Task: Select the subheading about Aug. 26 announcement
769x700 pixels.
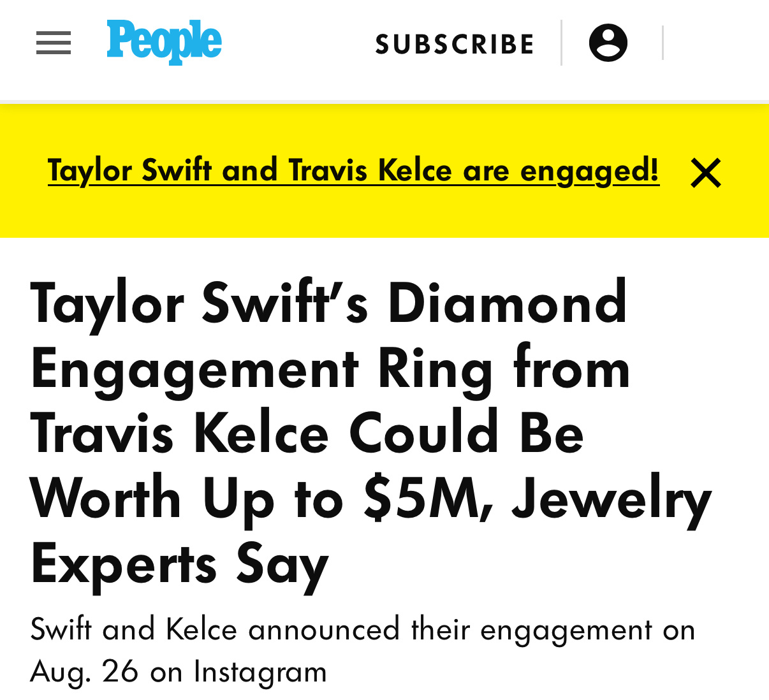Action: click(x=362, y=650)
